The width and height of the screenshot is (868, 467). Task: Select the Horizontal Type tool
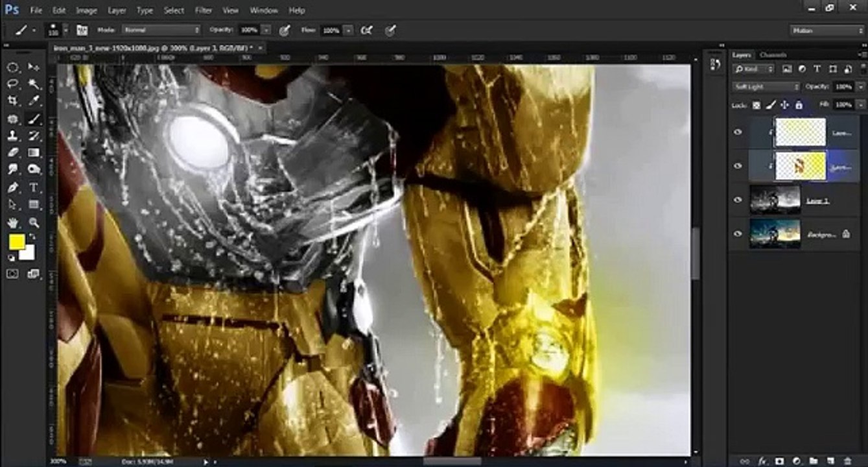pyautogui.click(x=34, y=187)
